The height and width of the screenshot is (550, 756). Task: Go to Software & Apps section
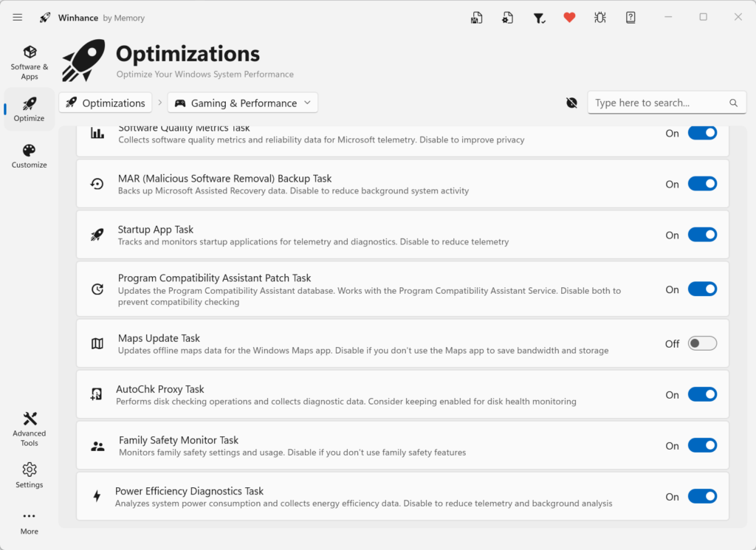(30, 61)
